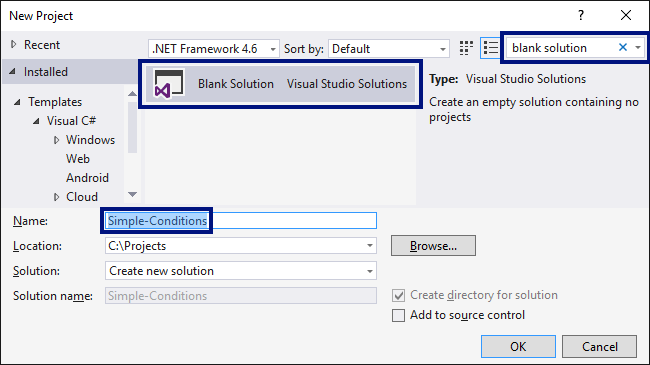
Task: Click the Browse button
Action: coord(433,246)
